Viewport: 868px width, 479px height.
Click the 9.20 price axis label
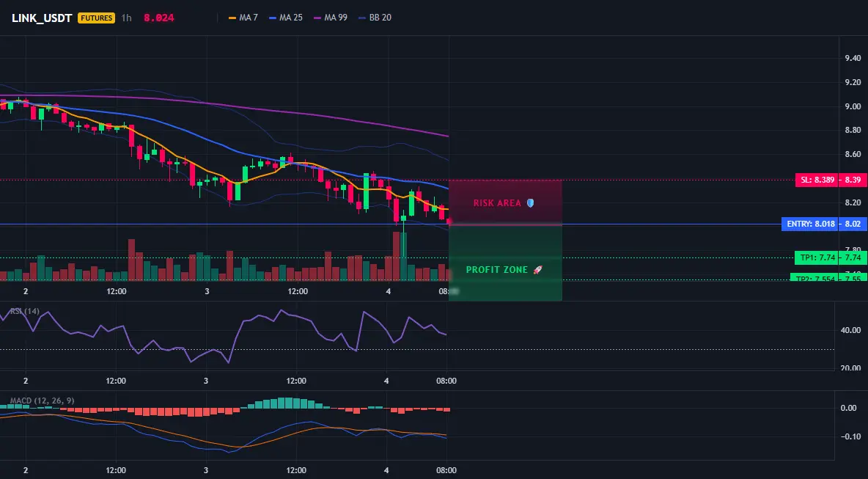coord(853,82)
